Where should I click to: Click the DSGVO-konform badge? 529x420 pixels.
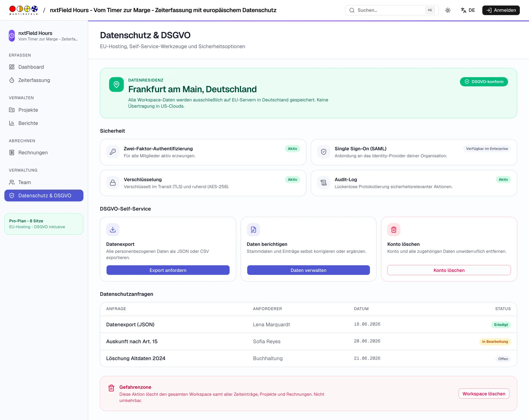pos(484,82)
